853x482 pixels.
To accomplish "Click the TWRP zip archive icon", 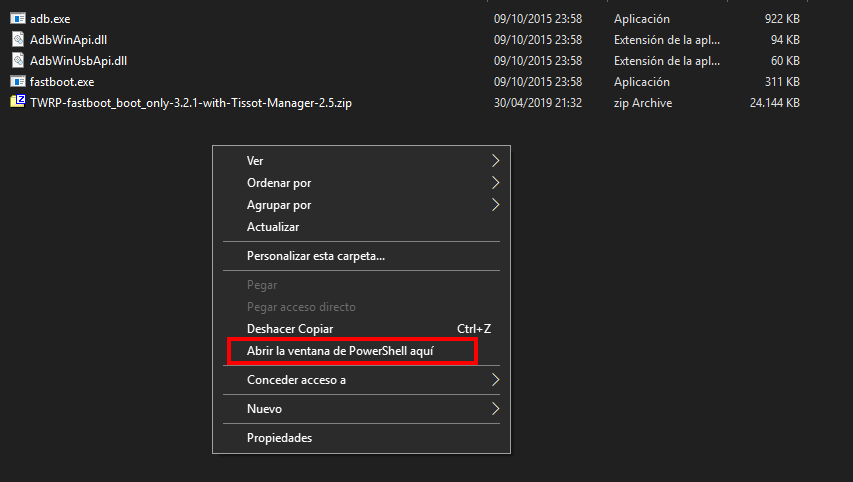I will pyautogui.click(x=17, y=103).
